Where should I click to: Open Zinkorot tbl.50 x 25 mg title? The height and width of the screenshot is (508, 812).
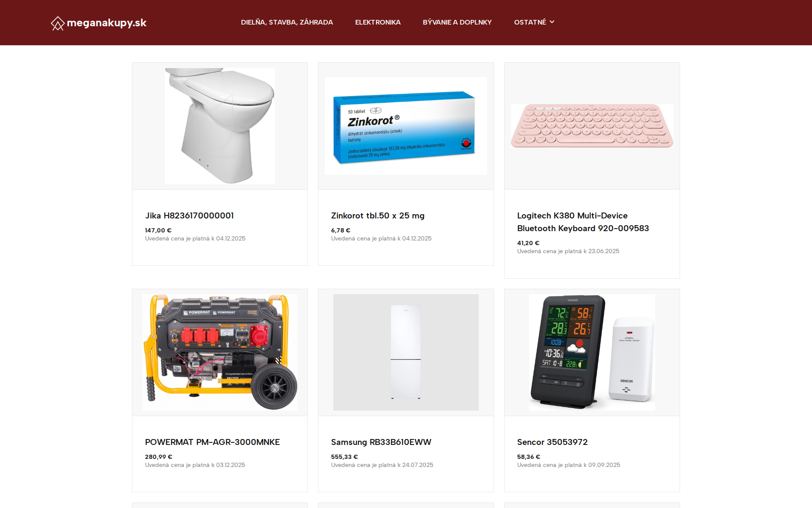coord(378,215)
